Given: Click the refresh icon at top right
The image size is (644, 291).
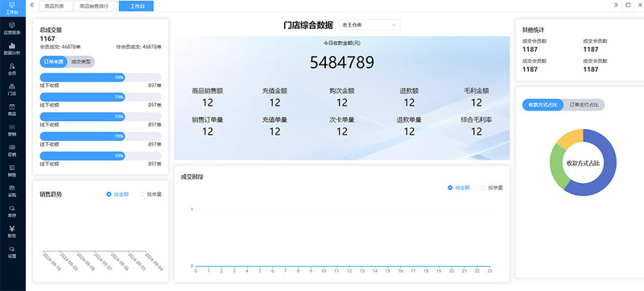Looking at the screenshot, I should [628, 5].
